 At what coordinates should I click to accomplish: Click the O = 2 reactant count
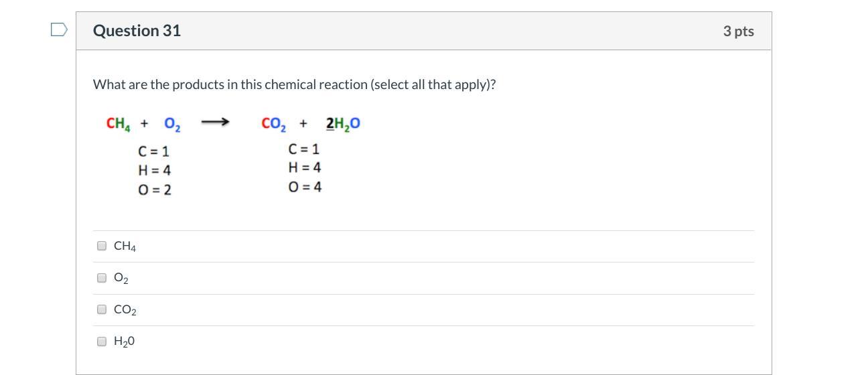[155, 190]
